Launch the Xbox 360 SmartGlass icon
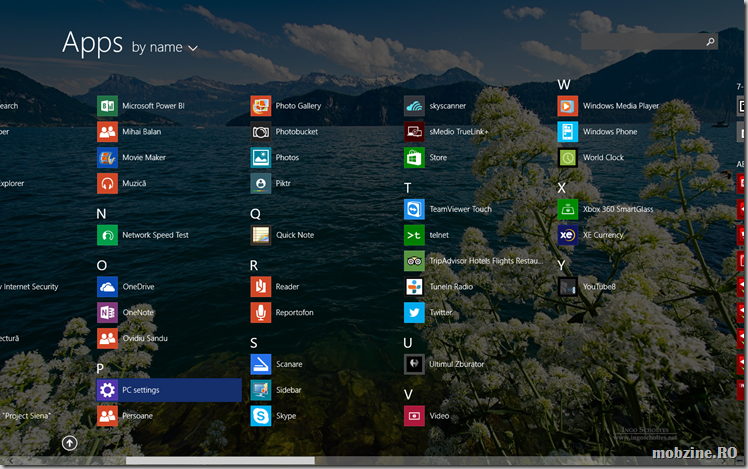The height and width of the screenshot is (469, 748). (568, 209)
